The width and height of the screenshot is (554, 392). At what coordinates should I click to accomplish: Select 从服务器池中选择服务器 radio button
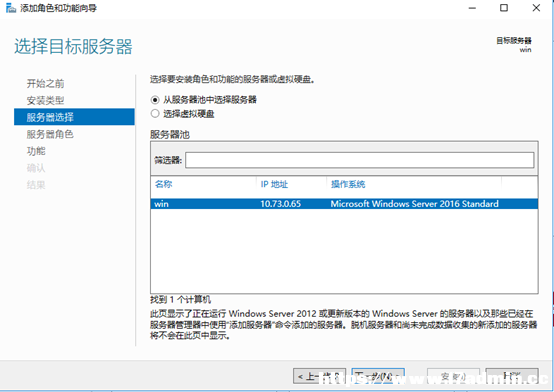[155, 100]
